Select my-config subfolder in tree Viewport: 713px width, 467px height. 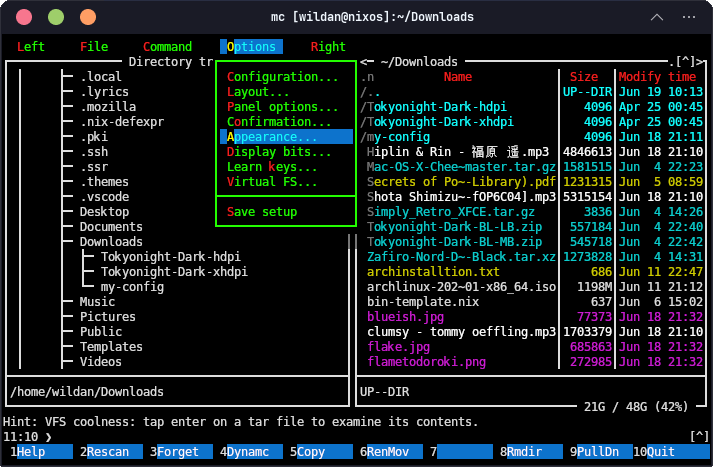coord(132,286)
